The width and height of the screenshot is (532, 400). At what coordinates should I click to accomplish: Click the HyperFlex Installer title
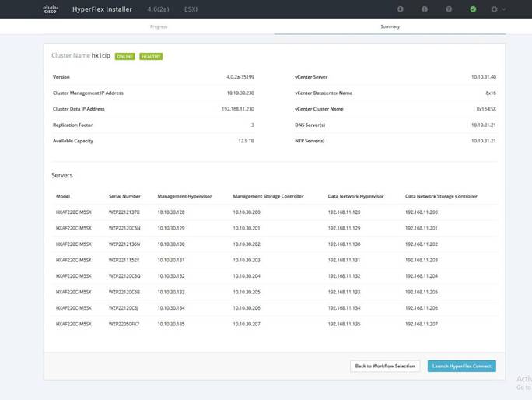click(x=102, y=9)
